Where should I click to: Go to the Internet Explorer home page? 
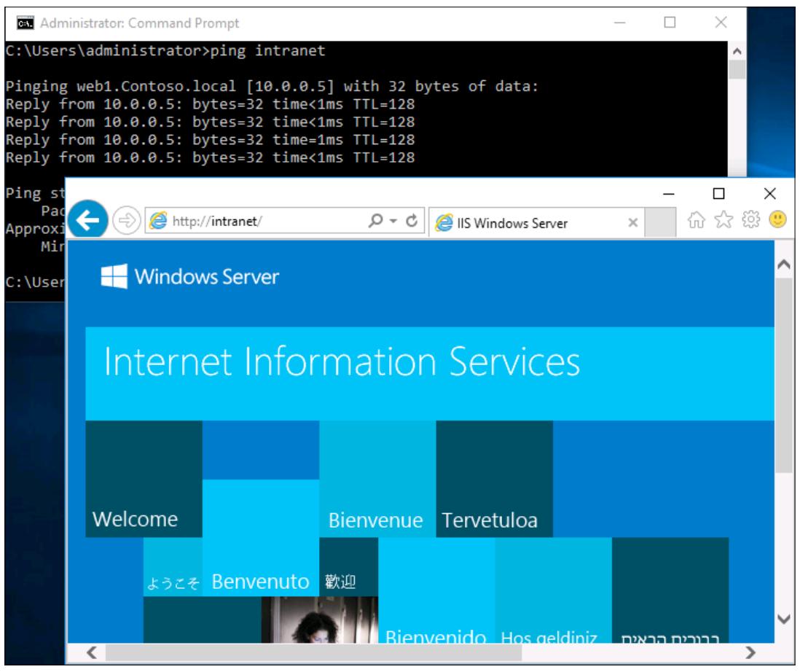696,220
